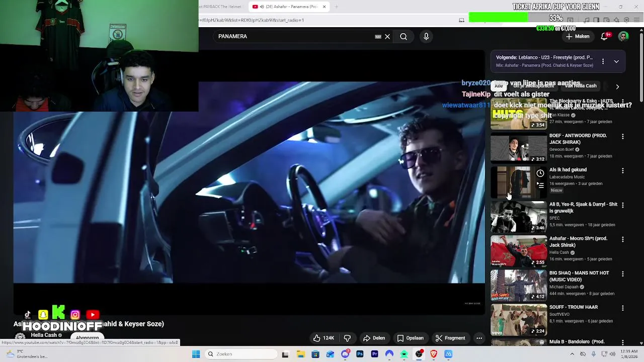Viewport: 644px width, 362px height.
Task: Start voice search with the microphone icon
Action: pos(426,36)
